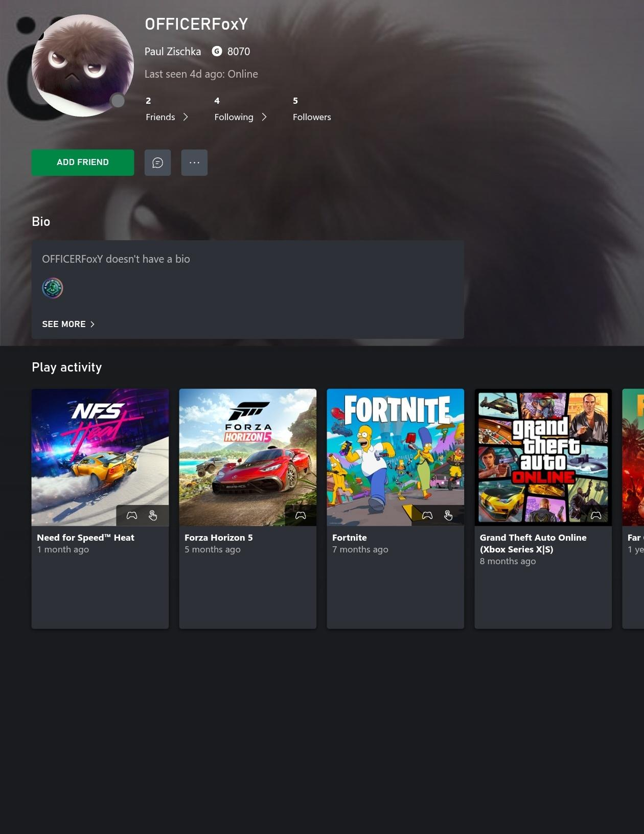Image resolution: width=644 pixels, height=834 pixels.
Task: Click the Gamerscore G icon
Action: [x=217, y=51]
